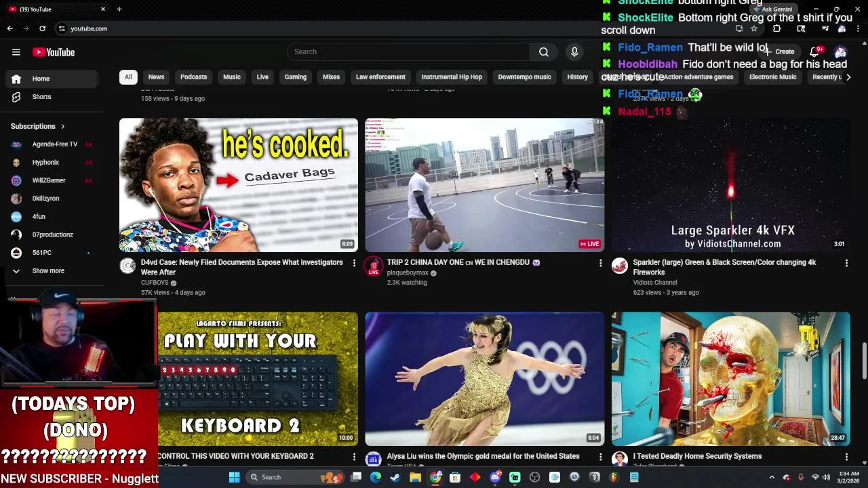This screenshot has width=868, height=488.
Task: Select the History filter chip
Action: coord(578,77)
